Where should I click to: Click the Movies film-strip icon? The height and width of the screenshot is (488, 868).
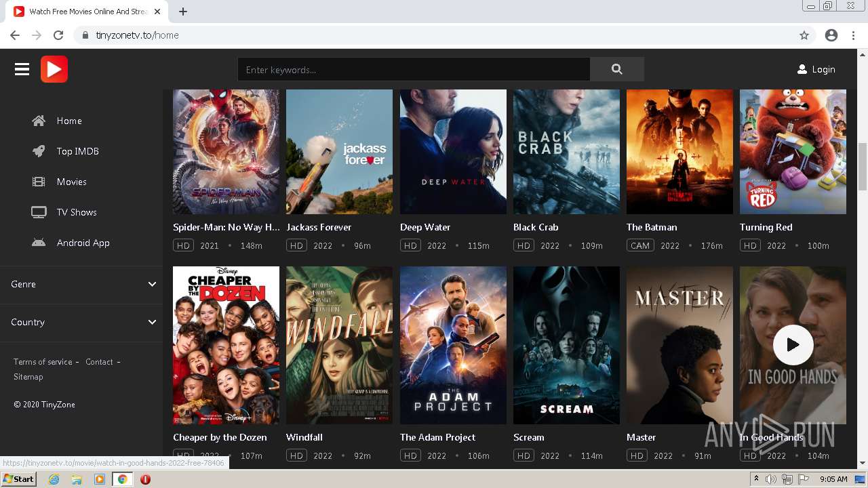pos(39,182)
